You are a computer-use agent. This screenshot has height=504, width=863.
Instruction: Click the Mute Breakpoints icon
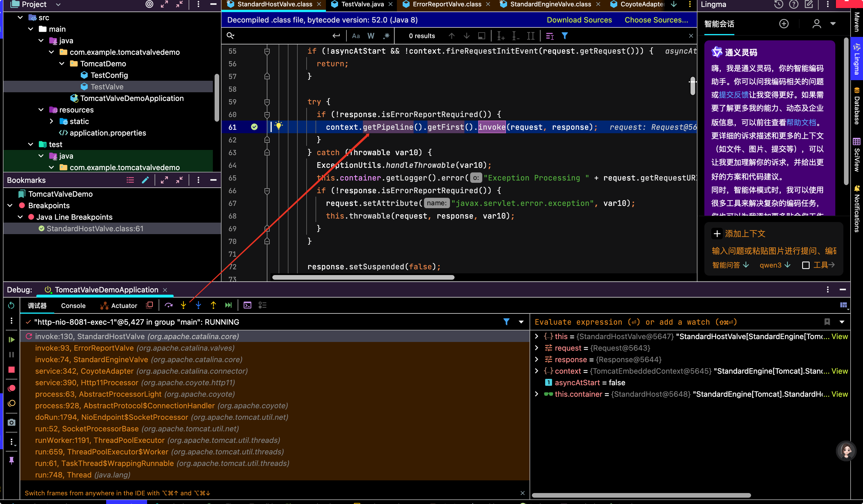(12, 403)
